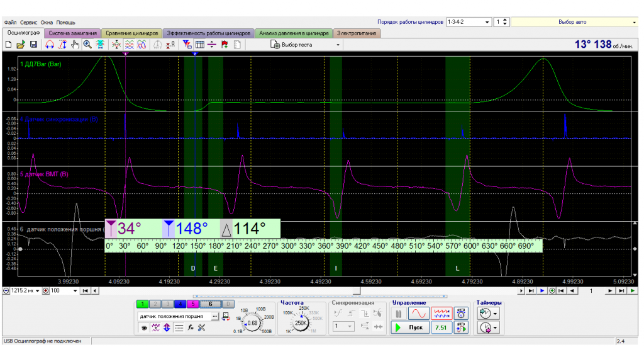Screen dimensions: 644x347
Task: Expand the lower timer dropdown
Action: (x=495, y=327)
